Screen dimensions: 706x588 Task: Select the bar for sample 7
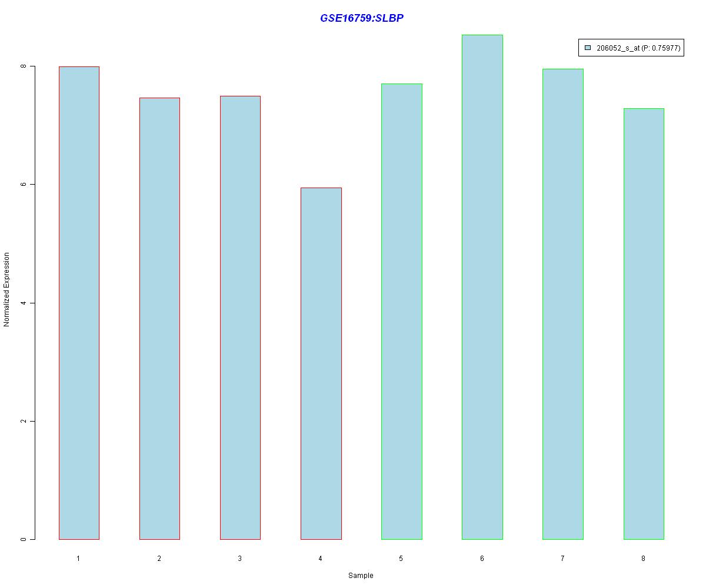tap(563, 304)
